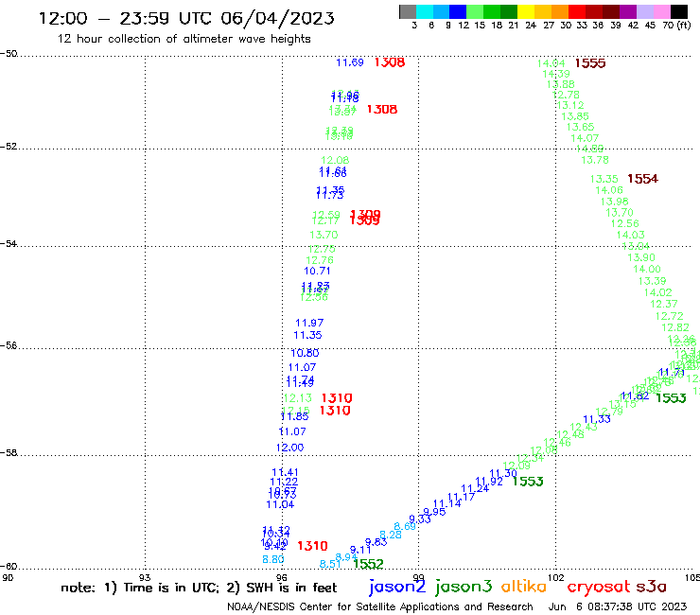Click the wave height value '11.41'
Screen dimensions: 700x615
(286, 472)
